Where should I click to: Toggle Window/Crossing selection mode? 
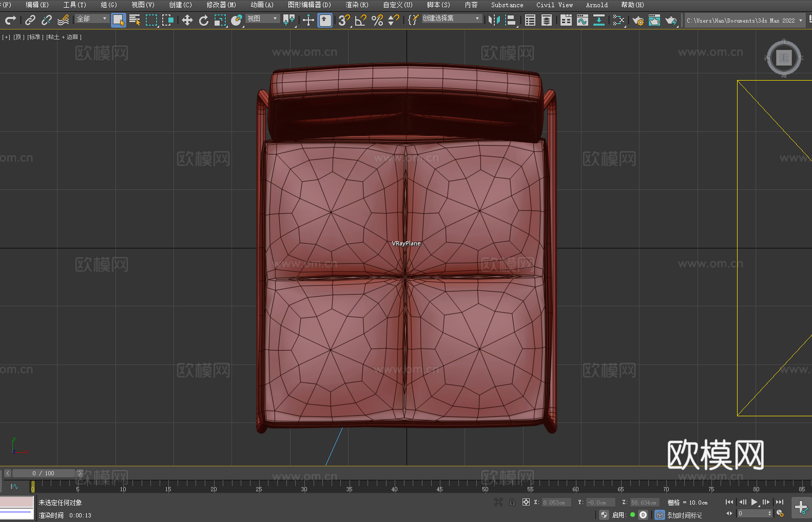click(168, 20)
